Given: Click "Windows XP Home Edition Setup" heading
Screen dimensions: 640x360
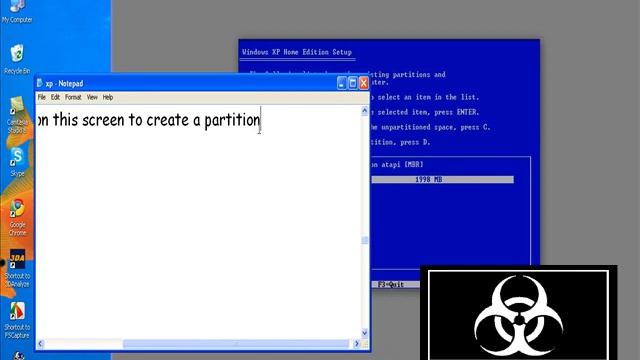Looking at the screenshot, I should [x=297, y=52].
